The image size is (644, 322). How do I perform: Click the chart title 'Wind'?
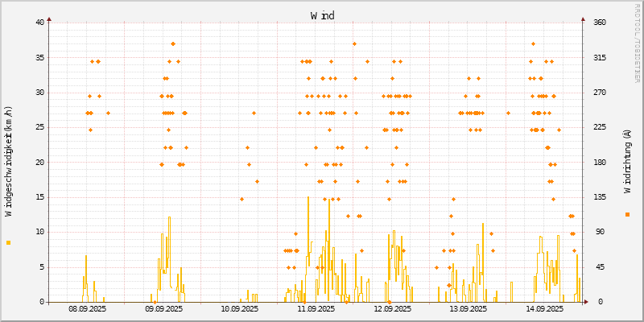pos(322,16)
